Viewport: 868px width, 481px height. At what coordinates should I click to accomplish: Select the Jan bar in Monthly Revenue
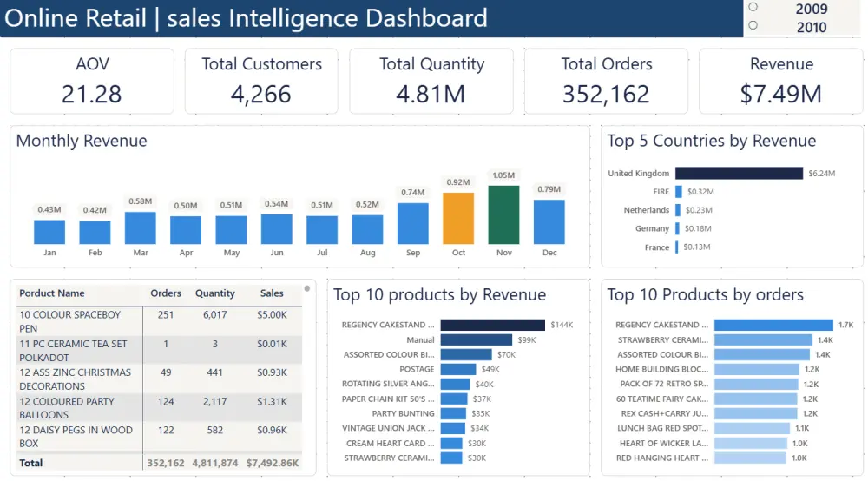(49, 232)
